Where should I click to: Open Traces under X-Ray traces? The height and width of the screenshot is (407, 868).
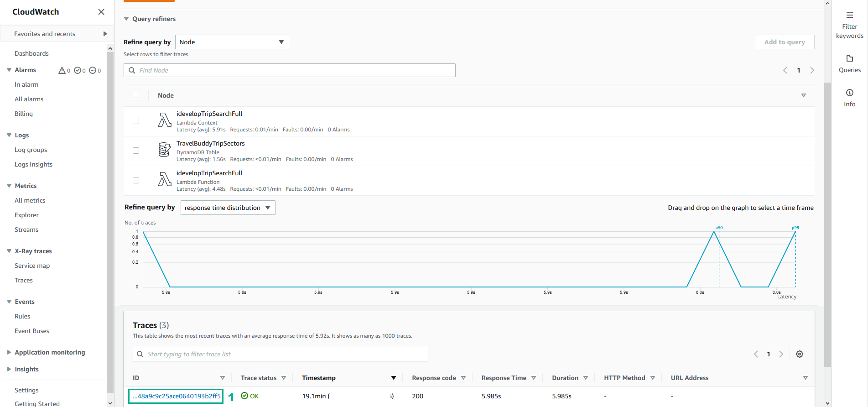tap(24, 280)
